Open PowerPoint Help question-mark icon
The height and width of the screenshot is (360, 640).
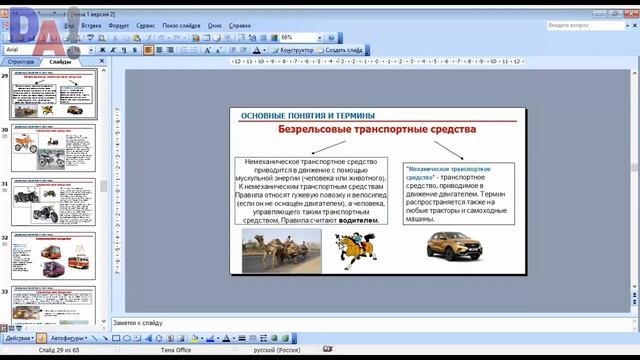click(x=331, y=38)
